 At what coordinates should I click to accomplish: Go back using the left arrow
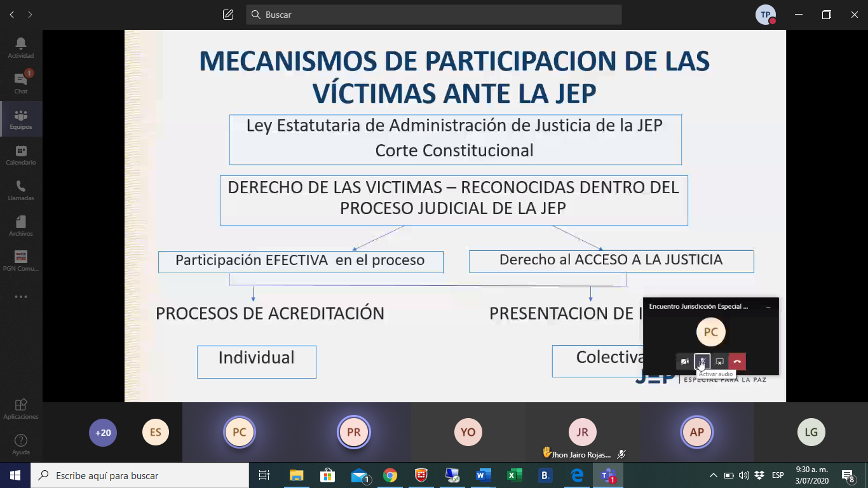(x=11, y=15)
